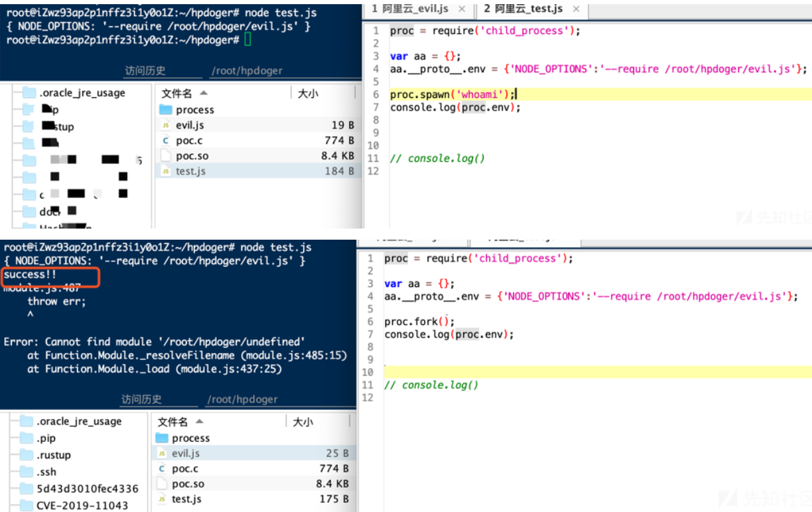Screen dimensions: 812x512
Task: Select evil.js file name beside 19 B
Action: coord(190,125)
